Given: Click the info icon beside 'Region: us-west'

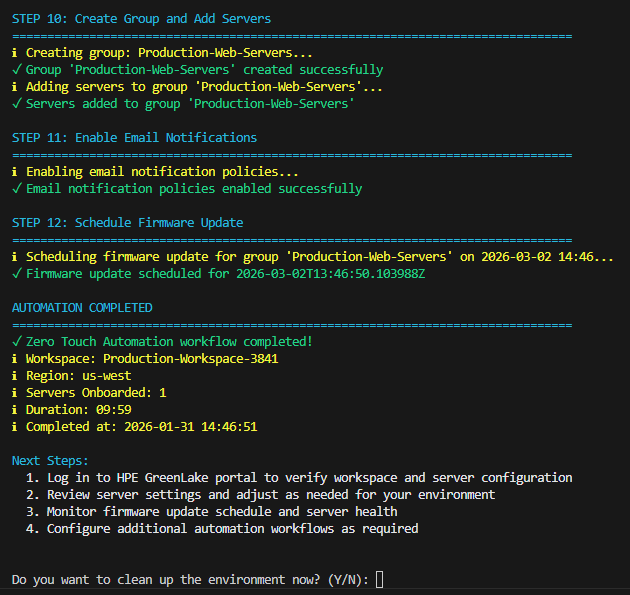Looking at the screenshot, I should point(15,376).
